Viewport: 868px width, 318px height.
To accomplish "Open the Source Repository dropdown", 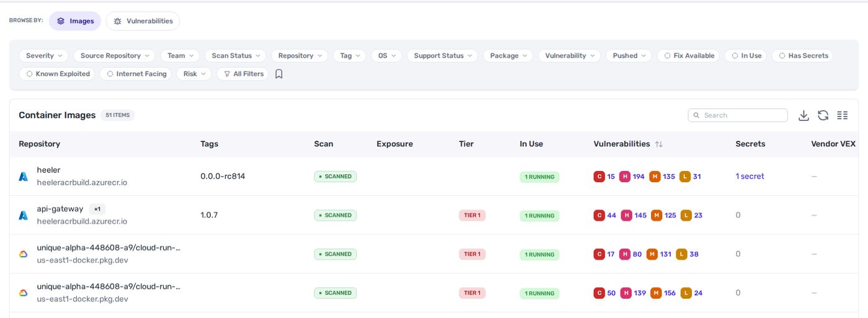I will click(x=114, y=56).
